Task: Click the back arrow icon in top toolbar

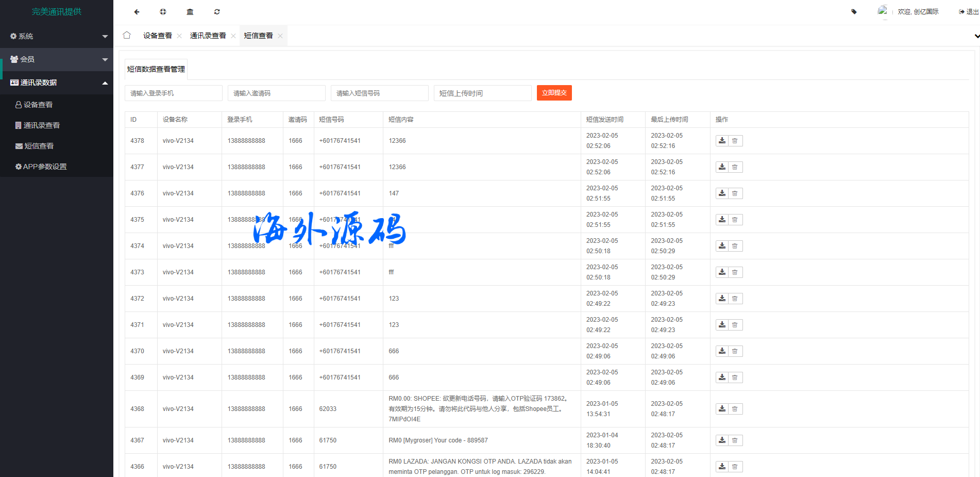Action: coord(137,12)
